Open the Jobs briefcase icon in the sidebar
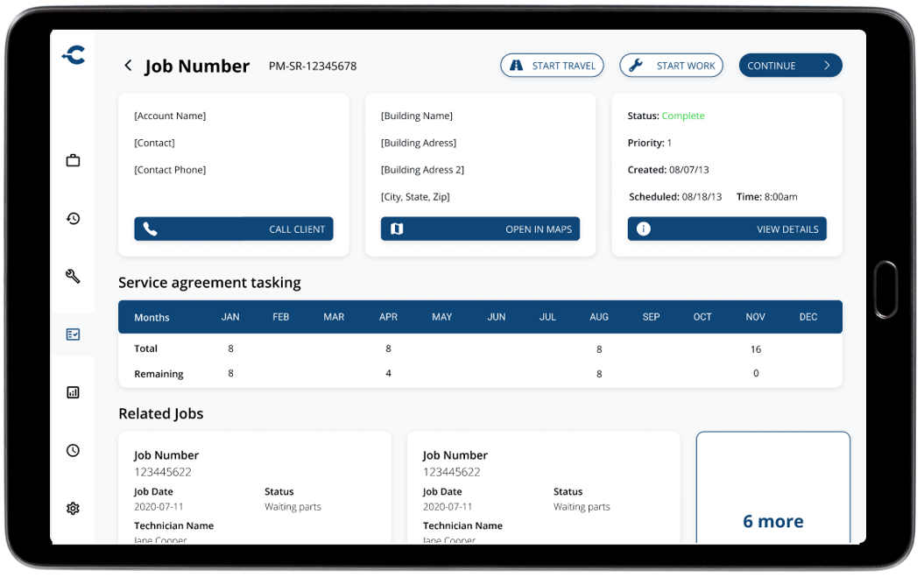The width and height of the screenshot is (924, 577). (73, 160)
